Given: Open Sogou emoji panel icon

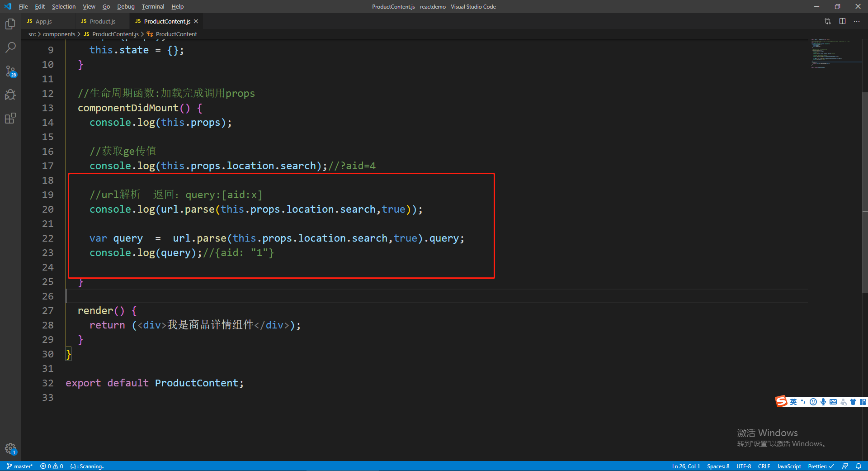Looking at the screenshot, I should (x=813, y=402).
